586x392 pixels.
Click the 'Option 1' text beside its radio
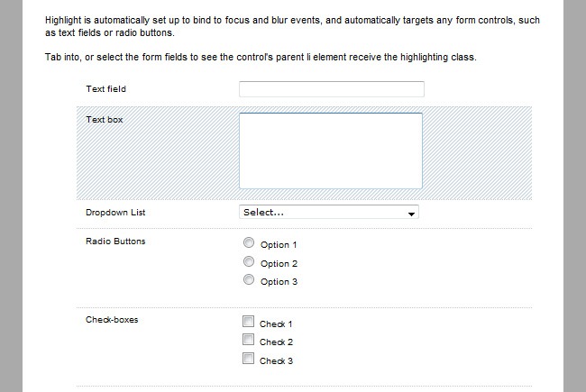pos(279,245)
